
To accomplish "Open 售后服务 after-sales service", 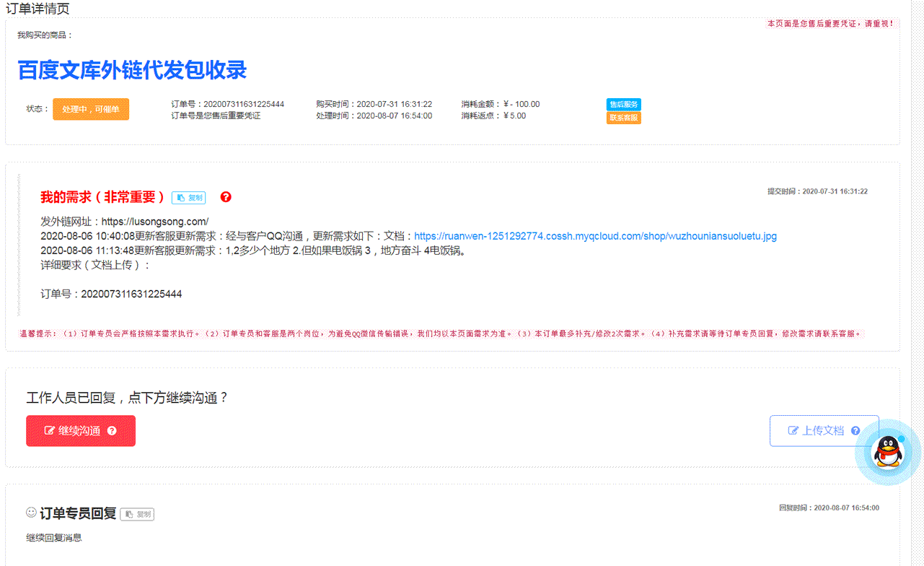I will pos(623,105).
